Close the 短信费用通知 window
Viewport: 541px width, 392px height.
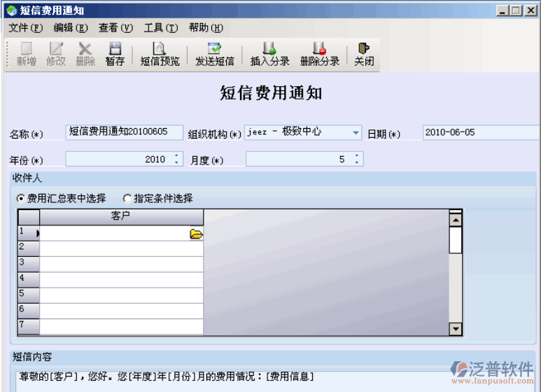click(x=531, y=10)
